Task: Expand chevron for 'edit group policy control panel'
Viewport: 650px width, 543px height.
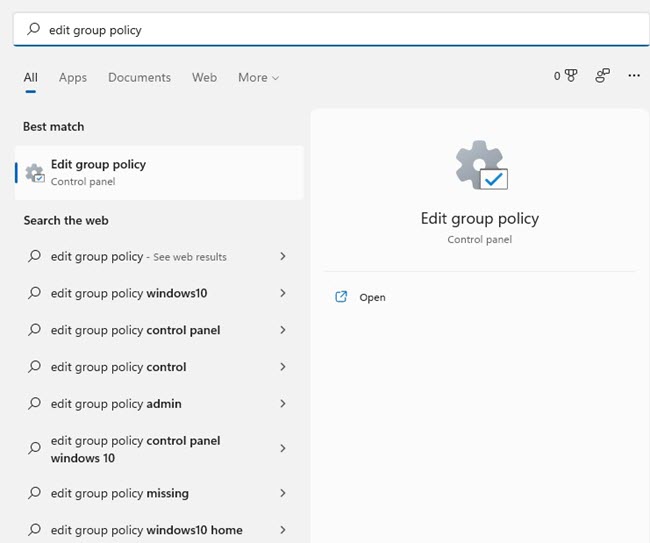Action: pyautogui.click(x=283, y=330)
